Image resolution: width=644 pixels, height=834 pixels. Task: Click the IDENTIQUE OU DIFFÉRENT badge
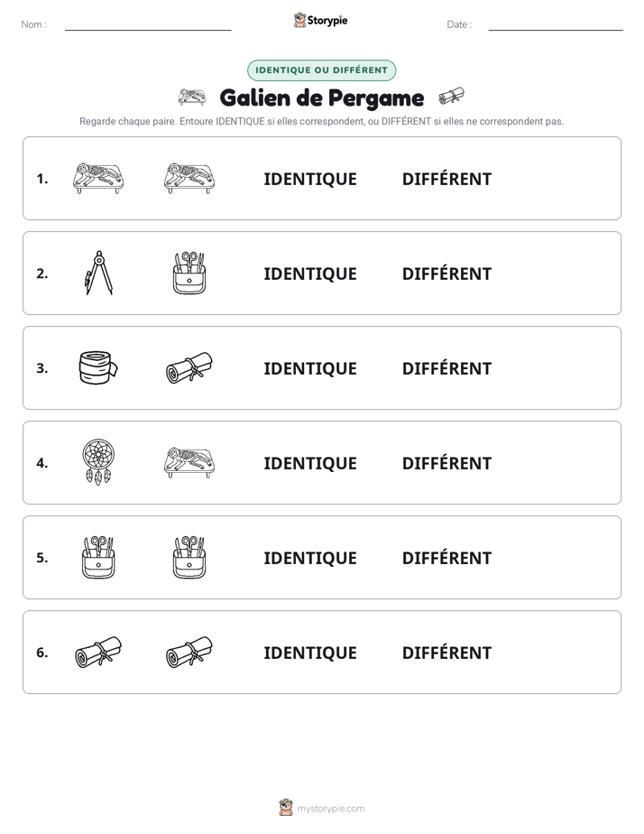click(321, 70)
